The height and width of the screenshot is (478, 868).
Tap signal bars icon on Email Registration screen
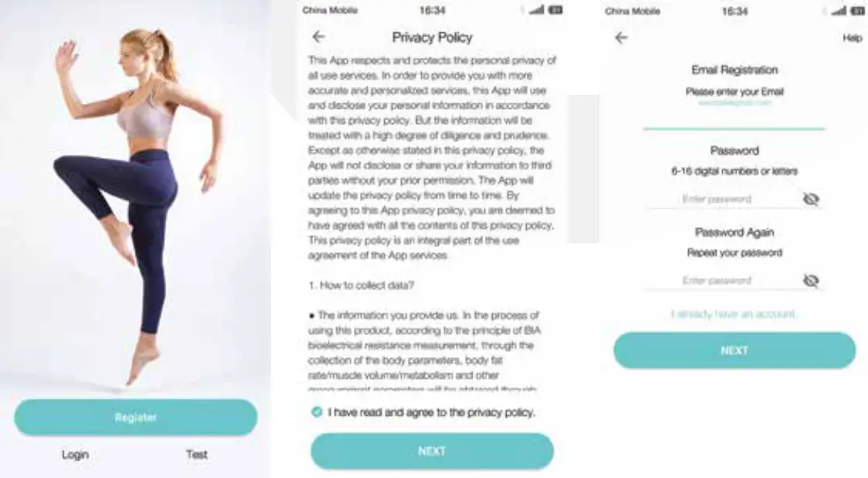pos(839,10)
